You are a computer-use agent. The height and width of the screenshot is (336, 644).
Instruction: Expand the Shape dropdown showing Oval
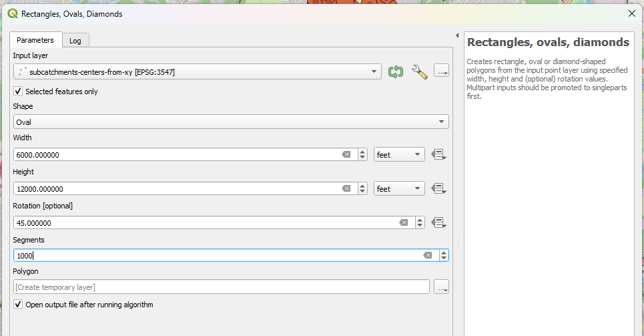click(231, 122)
